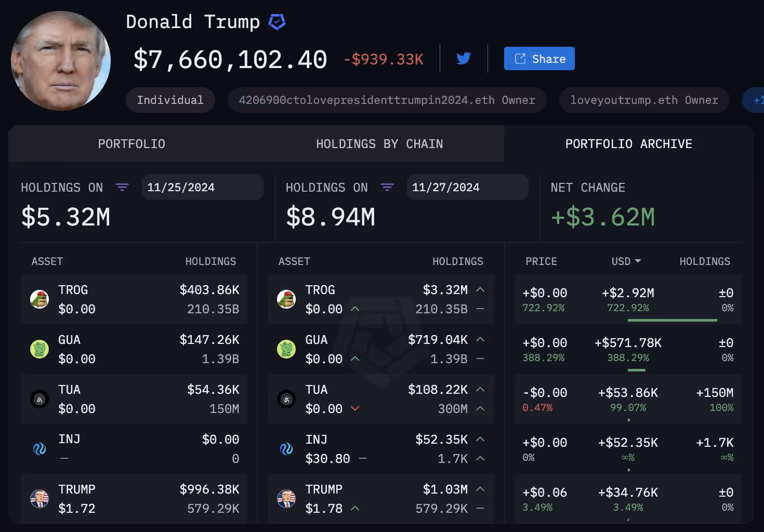Open filter icon beside 11/25/2024 holdings
The width and height of the screenshot is (764, 532).
tap(122, 188)
